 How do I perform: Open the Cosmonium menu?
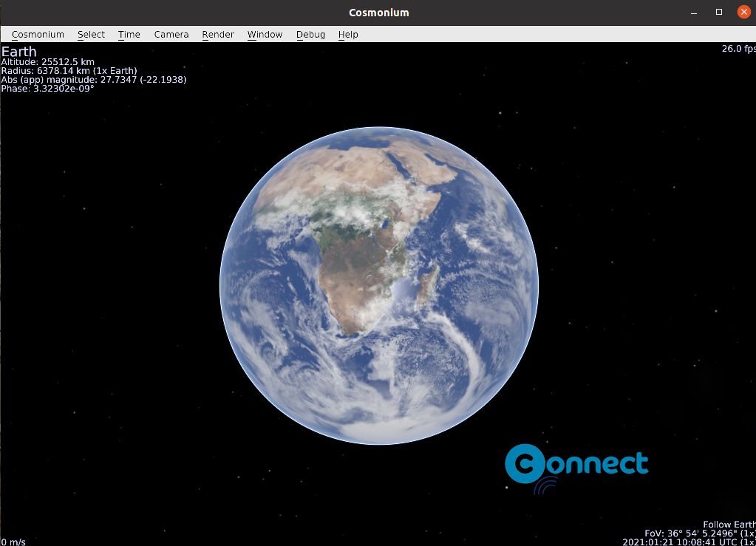[x=38, y=34]
